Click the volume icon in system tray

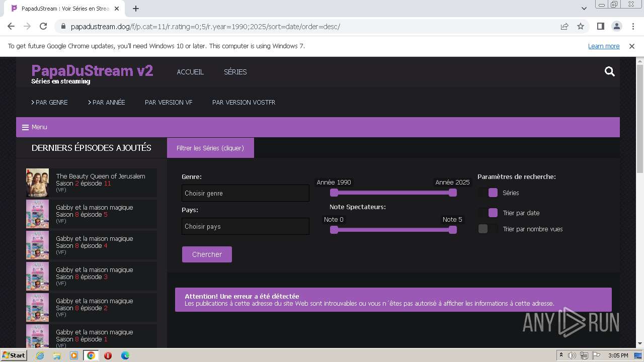click(x=572, y=355)
